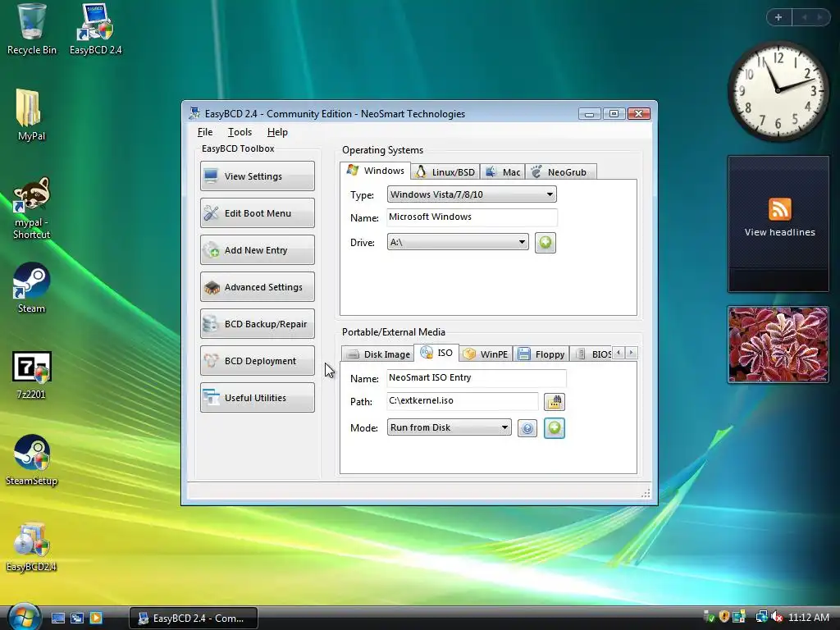840x630 pixels.
Task: Open BCD Backup/Repair
Action: [x=257, y=324]
